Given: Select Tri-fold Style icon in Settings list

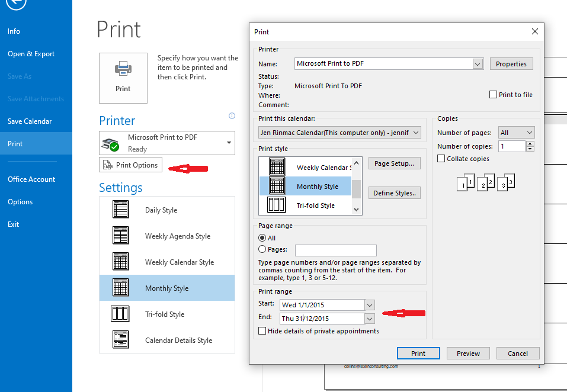Looking at the screenshot, I should [120, 314].
